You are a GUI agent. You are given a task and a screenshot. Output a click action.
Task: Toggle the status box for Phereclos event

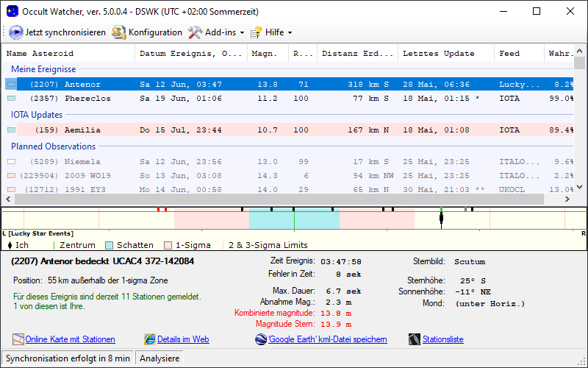[x=11, y=98]
